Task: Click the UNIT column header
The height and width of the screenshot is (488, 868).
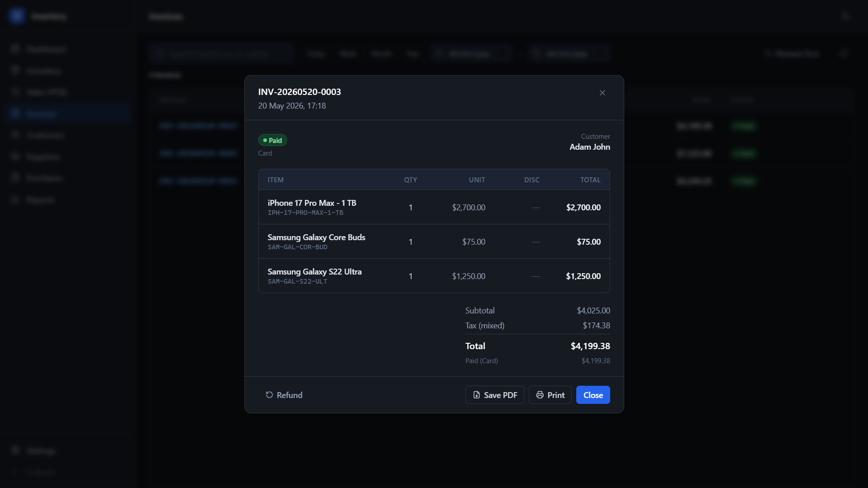Action: pos(477,180)
